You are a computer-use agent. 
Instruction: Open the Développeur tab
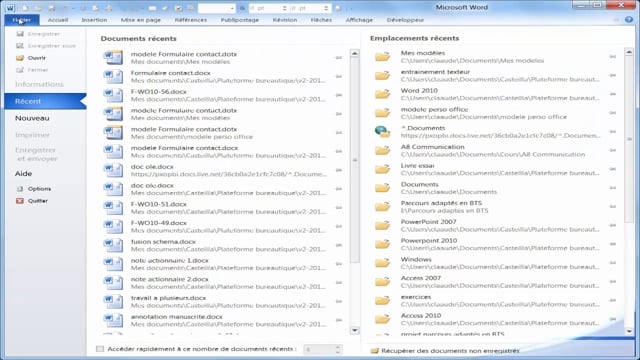(405, 20)
